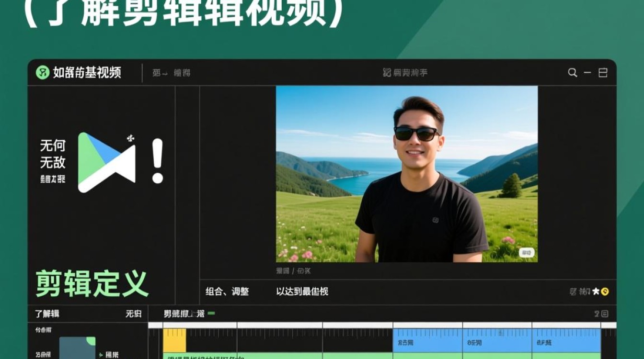Viewport: 644px width, 359px height.
Task: Click the '组合、调整' text below the preview
Action: point(227,292)
